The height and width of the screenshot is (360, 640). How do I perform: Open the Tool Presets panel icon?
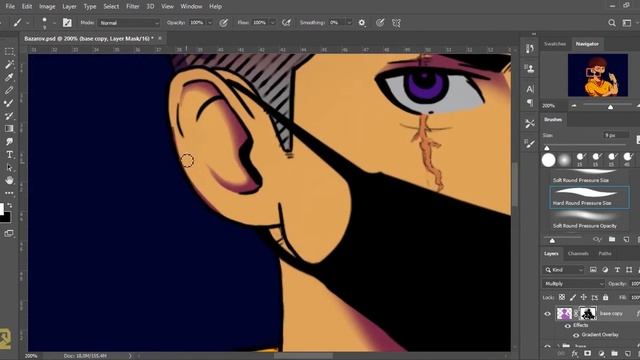530,123
